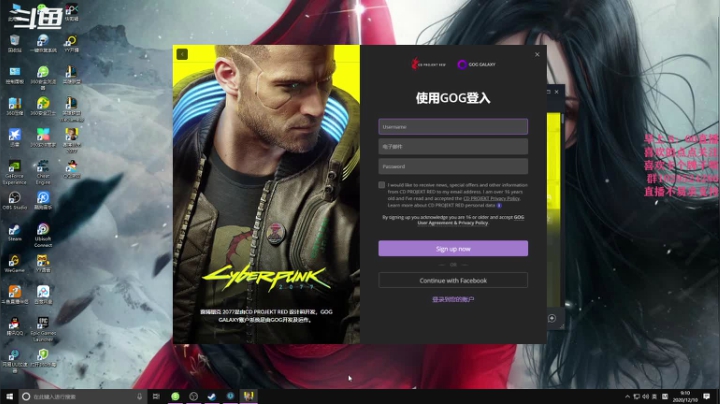Select the 网易UU加速器 desktop icon
Image resolution: width=720 pixels, height=404 pixels.
pos(14,360)
